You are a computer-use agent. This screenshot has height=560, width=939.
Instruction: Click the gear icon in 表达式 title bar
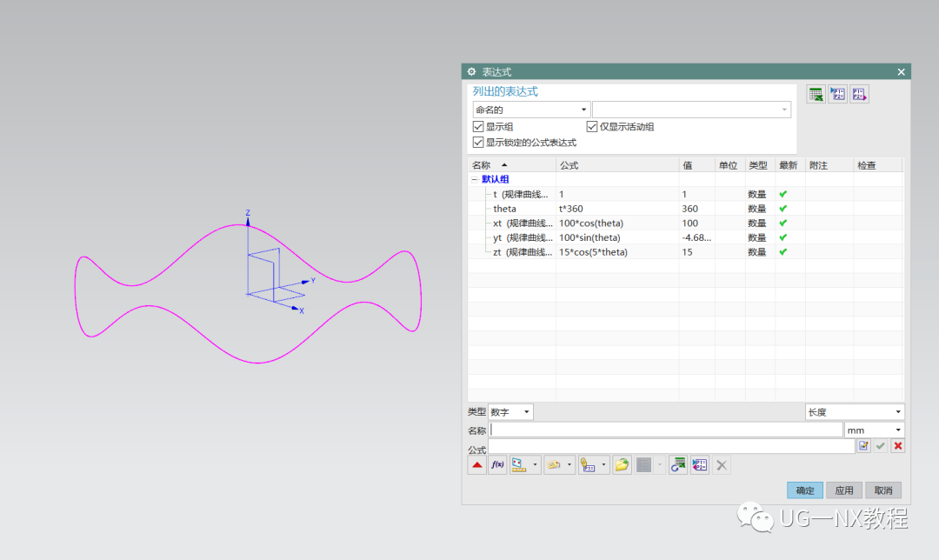472,72
